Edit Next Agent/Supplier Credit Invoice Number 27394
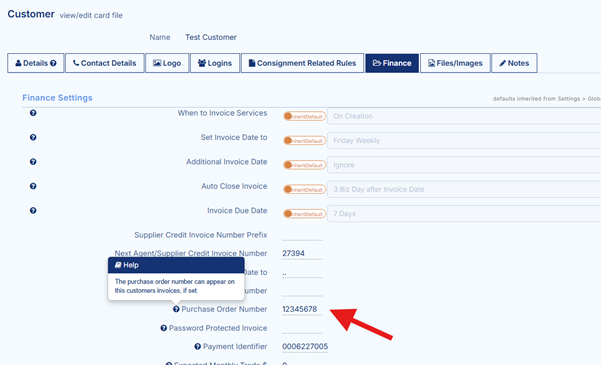This screenshot has height=365, width=601. coord(302,253)
